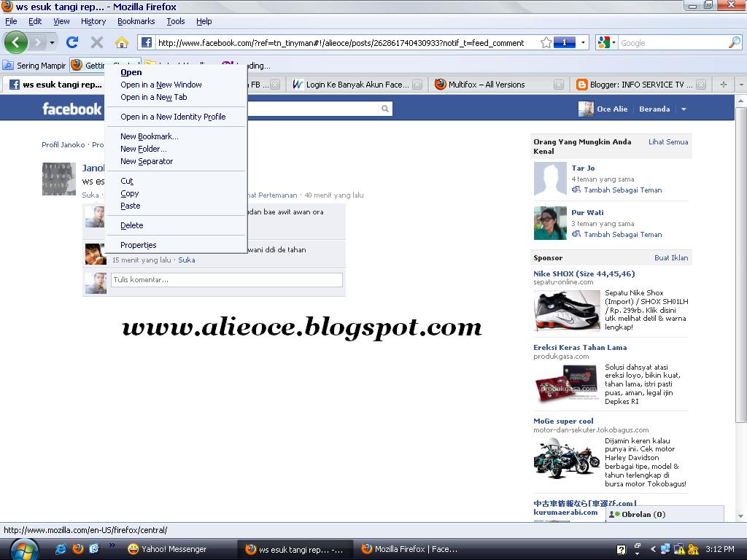The image size is (747, 560).
Task: Click the Windows Start orb
Action: click(24, 550)
